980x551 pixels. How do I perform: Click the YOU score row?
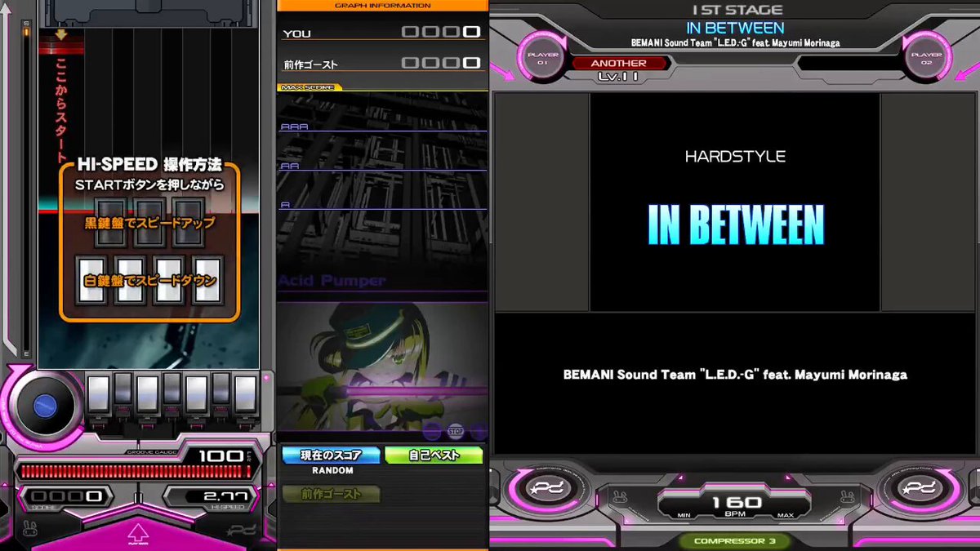tap(383, 33)
